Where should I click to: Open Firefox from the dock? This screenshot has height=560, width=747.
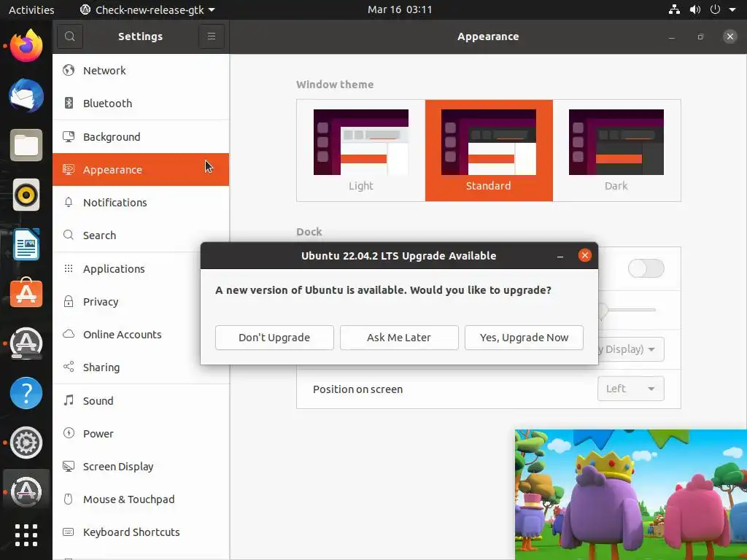coord(26,46)
